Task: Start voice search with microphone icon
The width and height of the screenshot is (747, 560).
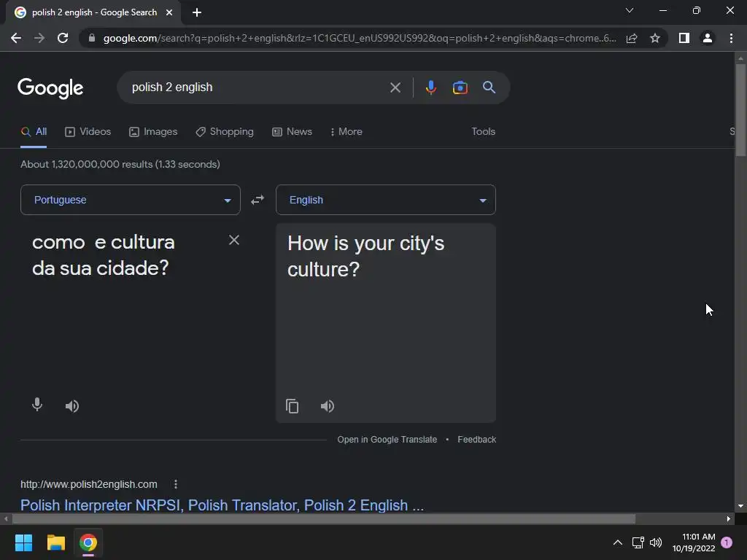Action: tap(430, 87)
